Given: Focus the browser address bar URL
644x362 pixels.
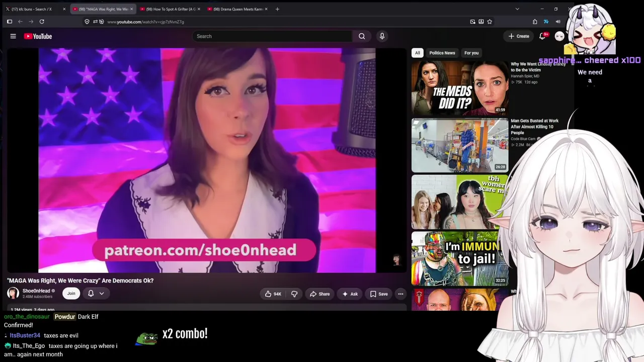Looking at the screenshot, I should click(145, 22).
